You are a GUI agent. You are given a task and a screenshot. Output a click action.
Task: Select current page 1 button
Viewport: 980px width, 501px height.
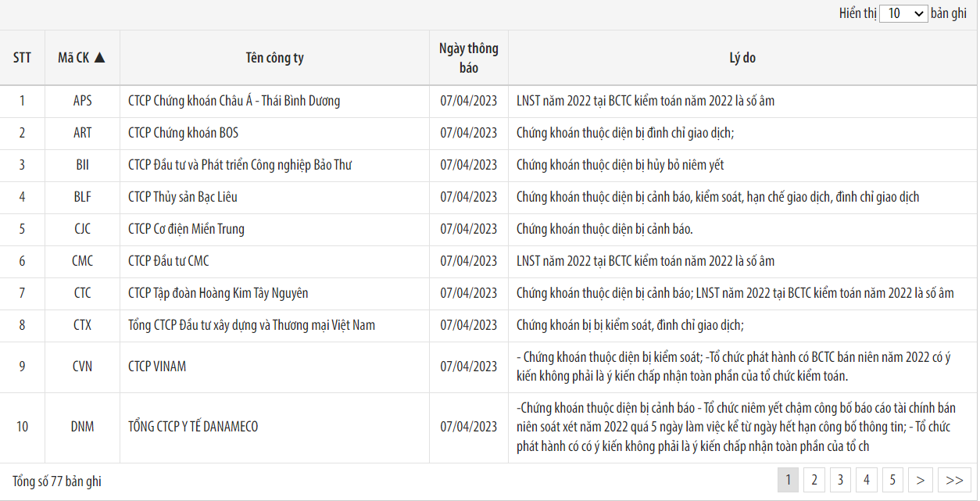click(x=788, y=480)
